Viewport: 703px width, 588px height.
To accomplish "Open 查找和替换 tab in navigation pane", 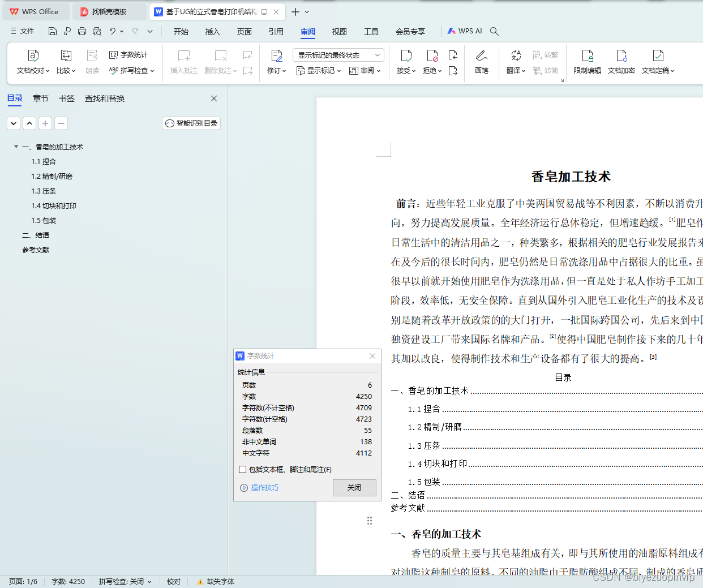I will point(105,98).
